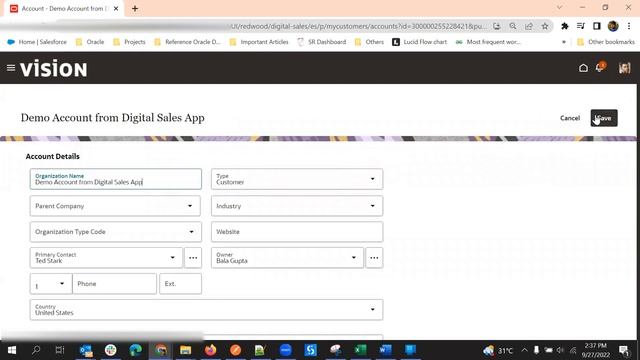This screenshot has height=360, width=640.
Task: Open the Chrome profile avatar
Action: [x=613, y=26]
